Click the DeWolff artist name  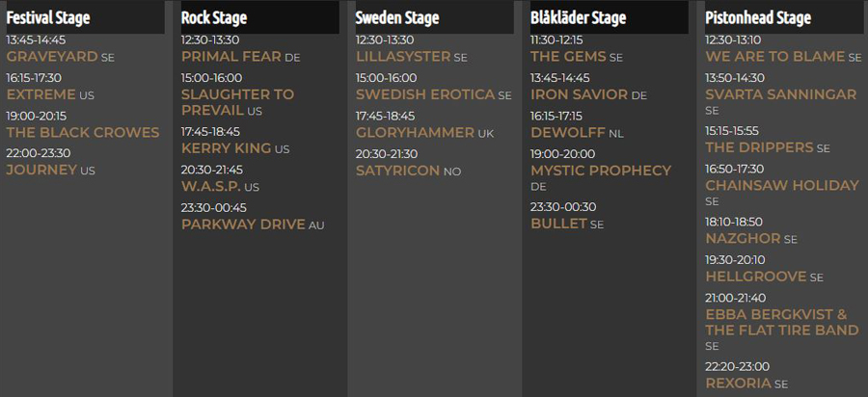pos(568,132)
